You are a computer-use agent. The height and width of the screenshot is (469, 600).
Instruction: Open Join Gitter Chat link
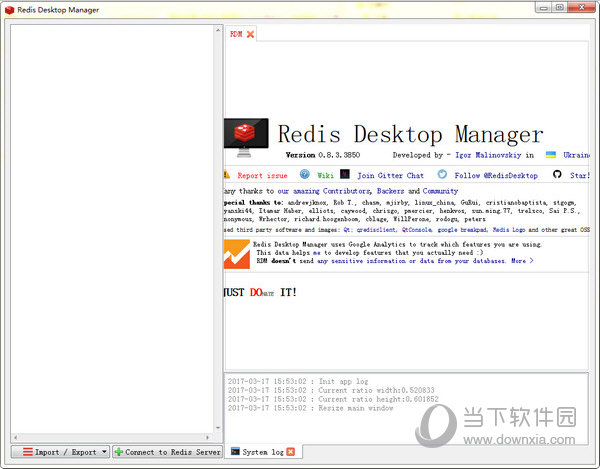(x=390, y=176)
